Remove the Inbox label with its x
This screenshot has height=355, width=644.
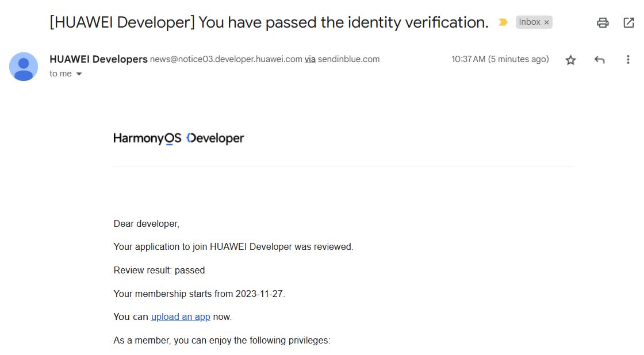pyautogui.click(x=547, y=22)
